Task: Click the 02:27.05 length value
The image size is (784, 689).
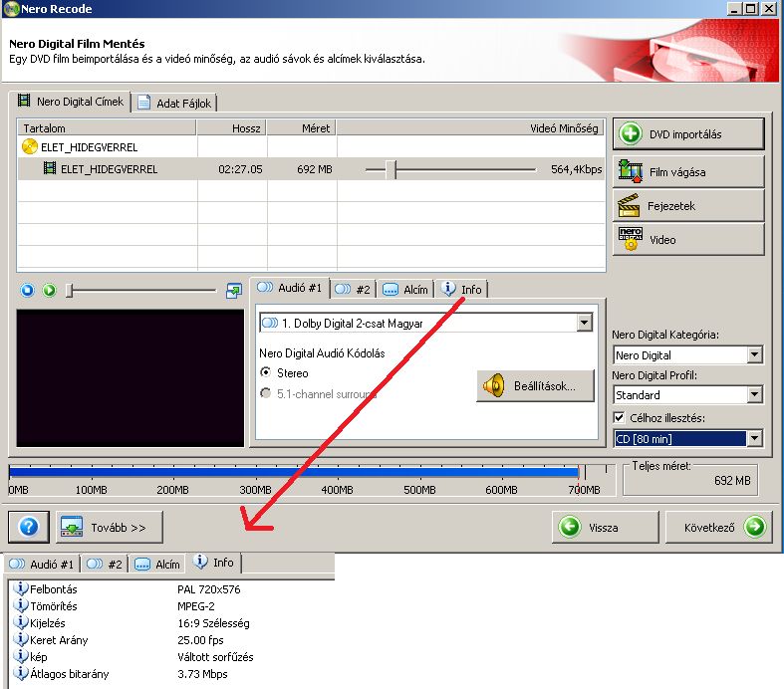Action: (x=240, y=169)
